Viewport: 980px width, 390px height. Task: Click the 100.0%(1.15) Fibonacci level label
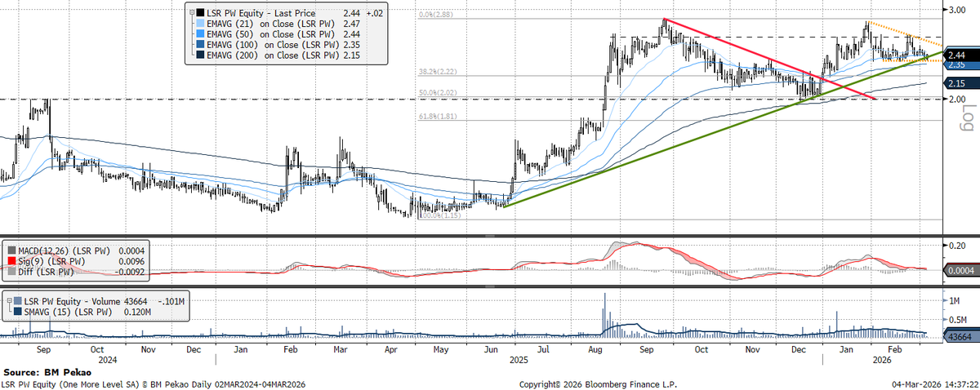[x=440, y=216]
